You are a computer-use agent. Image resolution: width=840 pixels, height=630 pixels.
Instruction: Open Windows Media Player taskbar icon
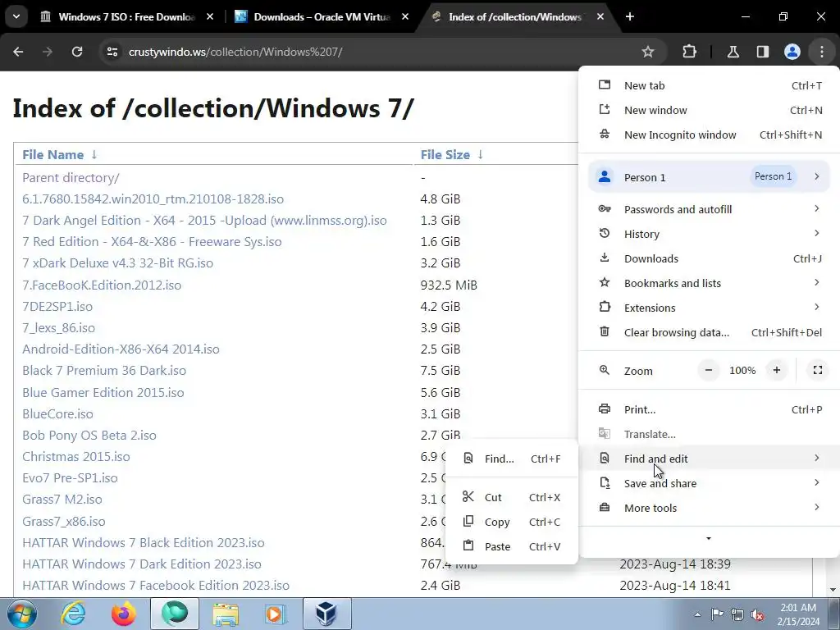click(x=276, y=614)
